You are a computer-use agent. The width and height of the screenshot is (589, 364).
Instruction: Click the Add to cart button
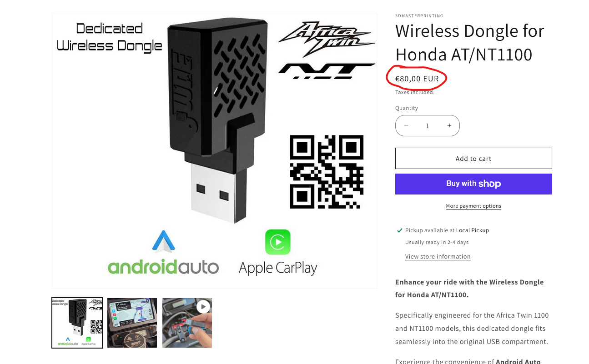473,159
